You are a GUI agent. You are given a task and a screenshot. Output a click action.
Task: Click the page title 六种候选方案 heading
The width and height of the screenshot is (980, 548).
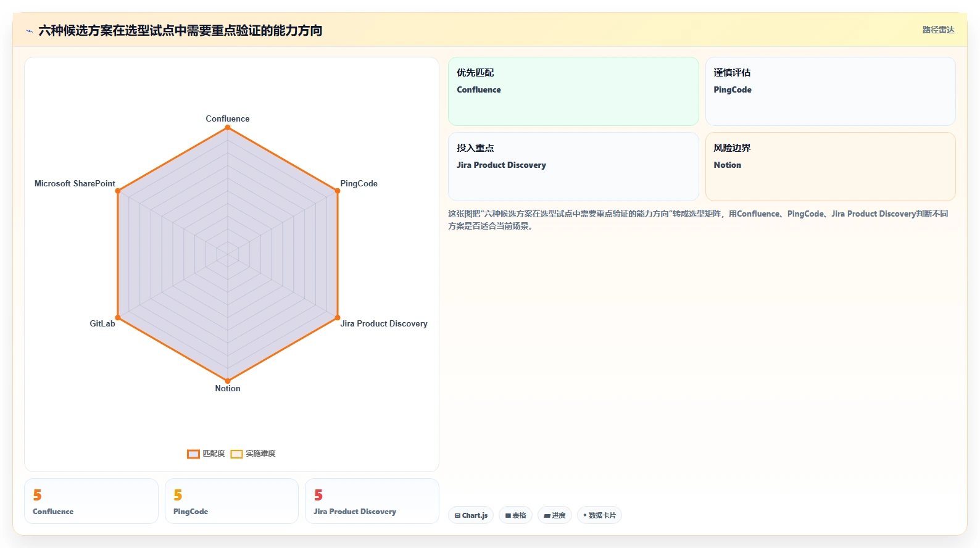pos(180,30)
